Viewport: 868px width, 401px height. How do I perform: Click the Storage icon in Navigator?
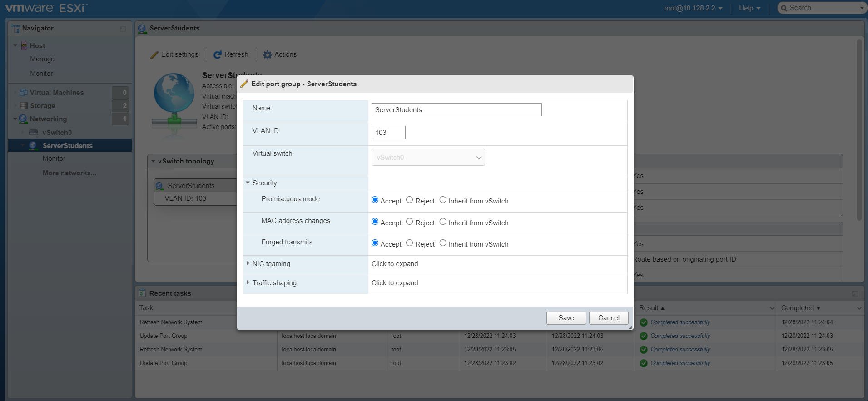click(x=24, y=106)
